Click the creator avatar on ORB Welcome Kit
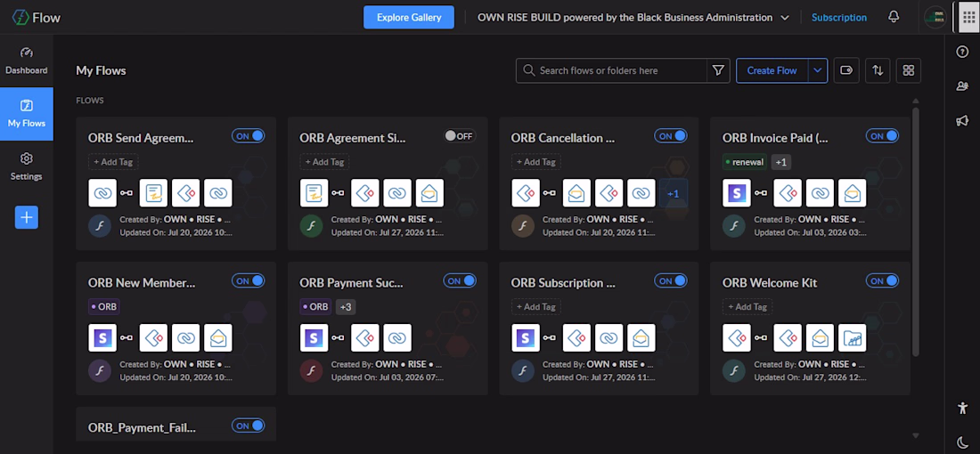Screen dimensions: 980x454 (x=734, y=371)
